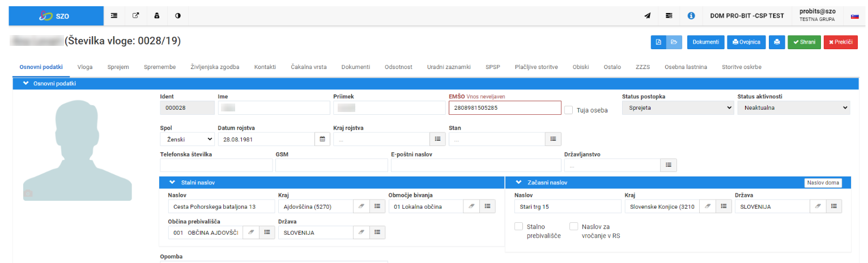868x263 pixels.
Task: Click the GSM input field
Action: [331, 165]
